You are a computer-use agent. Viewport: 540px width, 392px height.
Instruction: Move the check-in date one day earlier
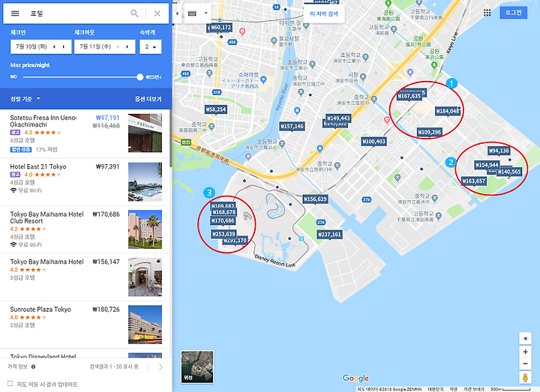click(54, 46)
